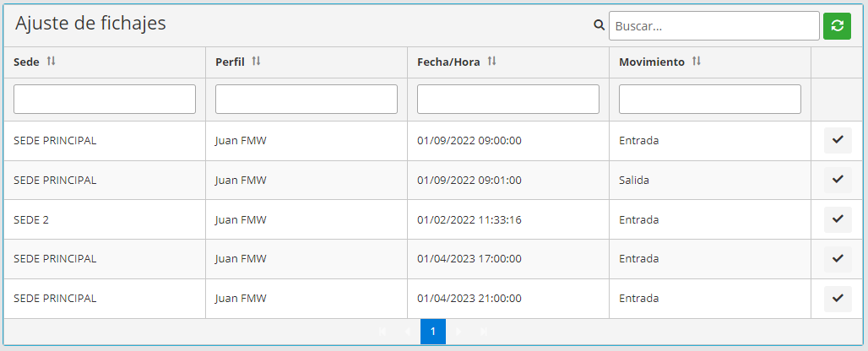Toggle sort order on Movimiento column
The height and width of the screenshot is (351, 868).
pyautogui.click(x=696, y=62)
